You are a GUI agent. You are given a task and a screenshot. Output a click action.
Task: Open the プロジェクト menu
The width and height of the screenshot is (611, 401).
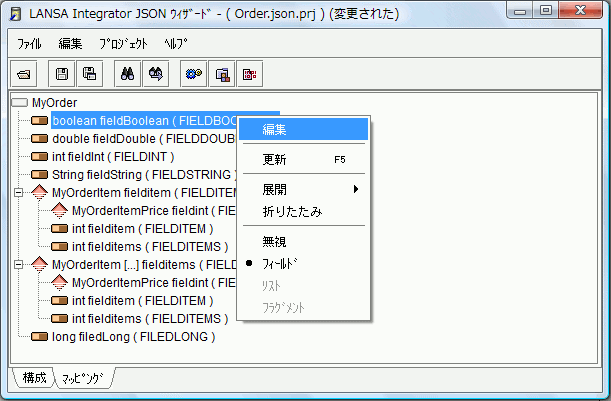tap(124, 44)
